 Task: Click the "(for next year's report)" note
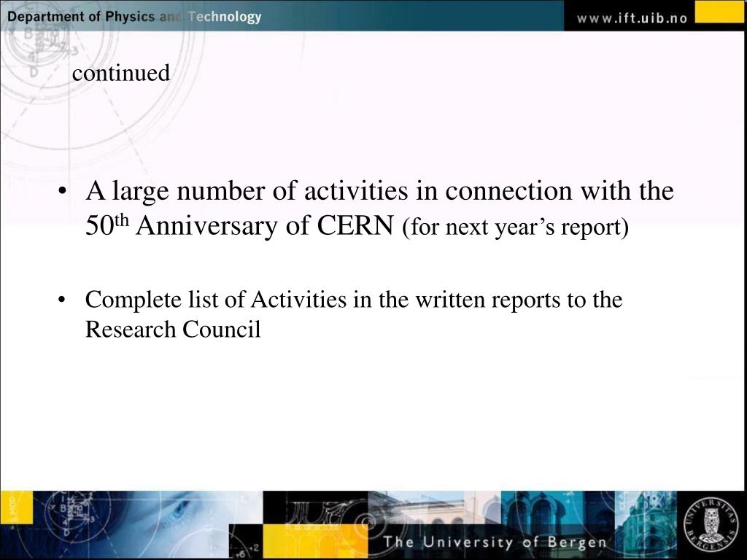[x=516, y=227]
